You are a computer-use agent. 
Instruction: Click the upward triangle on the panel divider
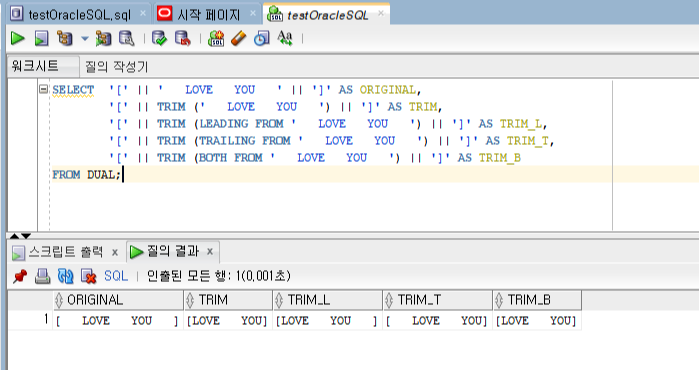coord(14,235)
